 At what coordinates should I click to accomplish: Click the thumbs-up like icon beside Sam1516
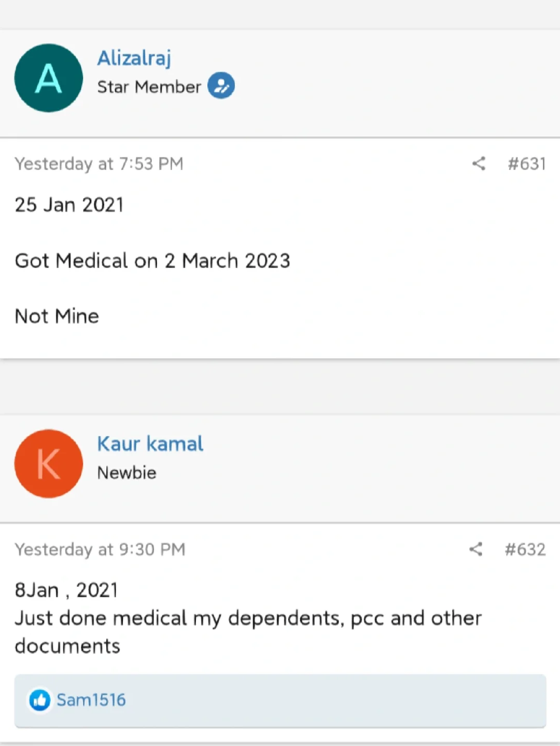click(40, 700)
